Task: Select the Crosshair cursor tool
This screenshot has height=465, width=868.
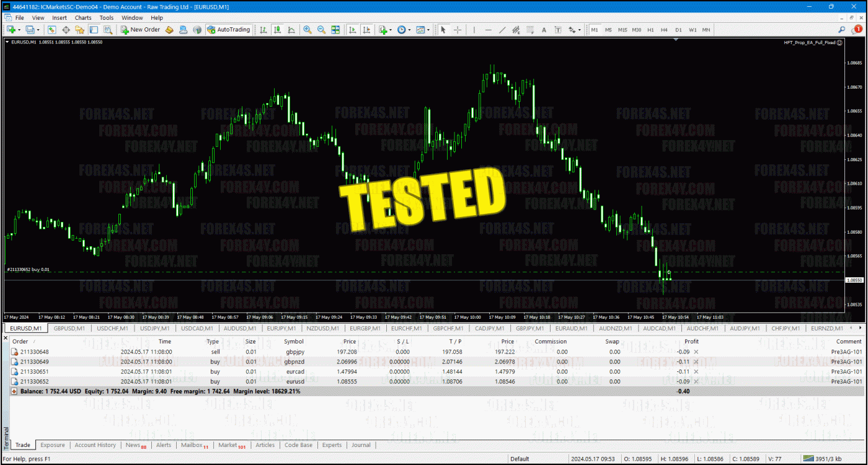Action: [458, 30]
